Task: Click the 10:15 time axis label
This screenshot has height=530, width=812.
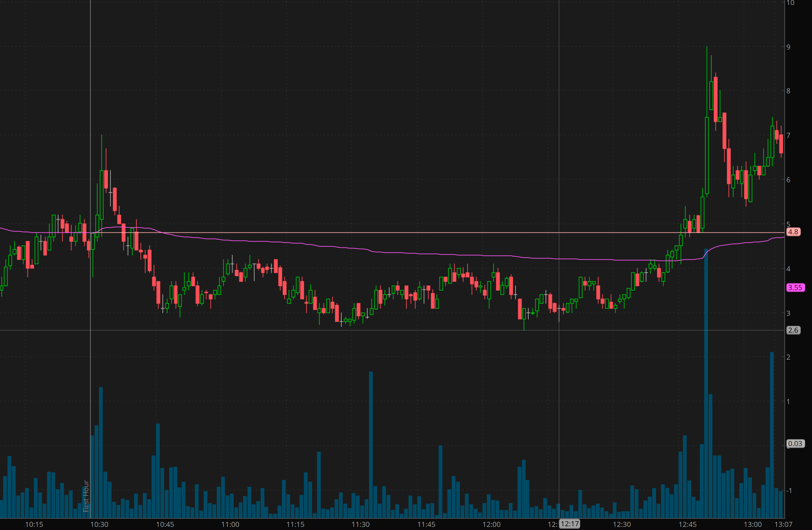Action: point(34,525)
